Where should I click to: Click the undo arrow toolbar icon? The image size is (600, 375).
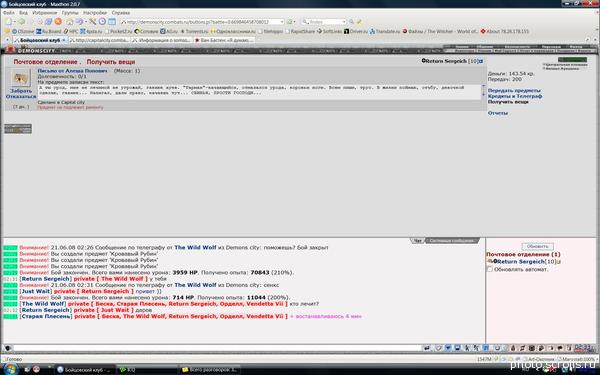[x=79, y=22]
